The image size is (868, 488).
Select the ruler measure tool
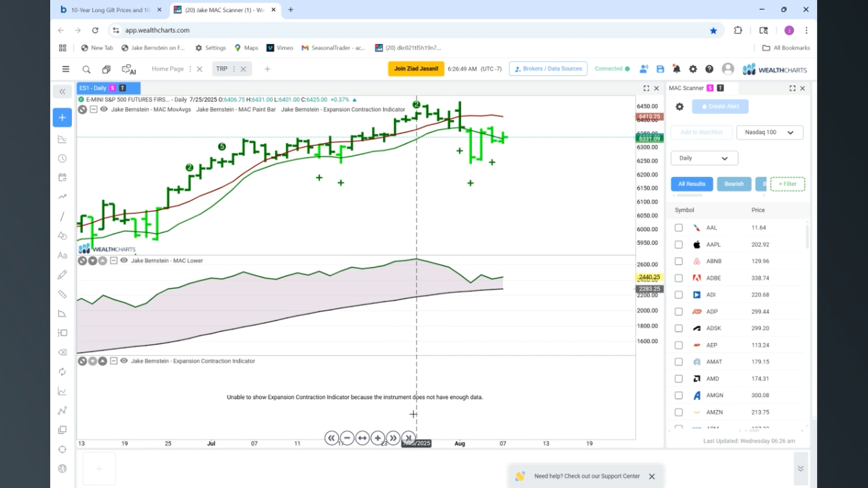pos(62,294)
